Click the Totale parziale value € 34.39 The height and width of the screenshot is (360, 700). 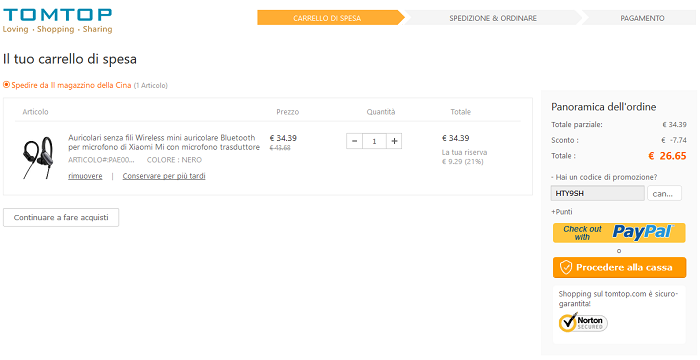point(675,125)
